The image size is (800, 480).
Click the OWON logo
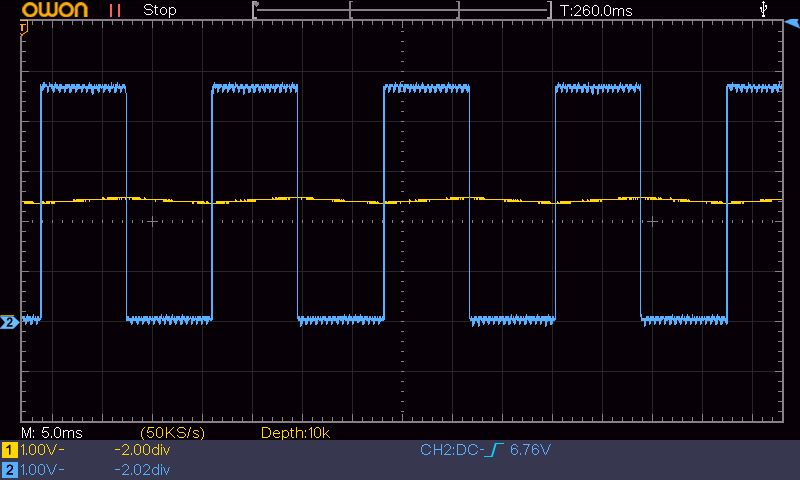click(x=55, y=10)
